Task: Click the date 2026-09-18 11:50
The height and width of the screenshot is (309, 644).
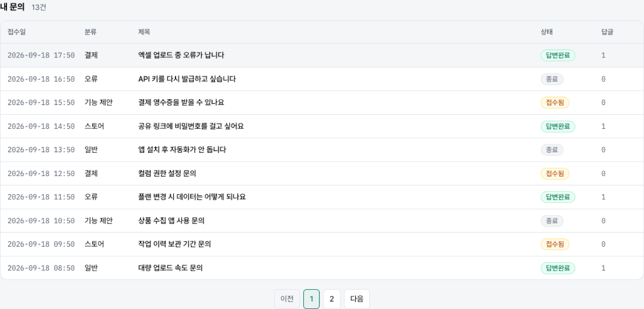Action: click(41, 197)
